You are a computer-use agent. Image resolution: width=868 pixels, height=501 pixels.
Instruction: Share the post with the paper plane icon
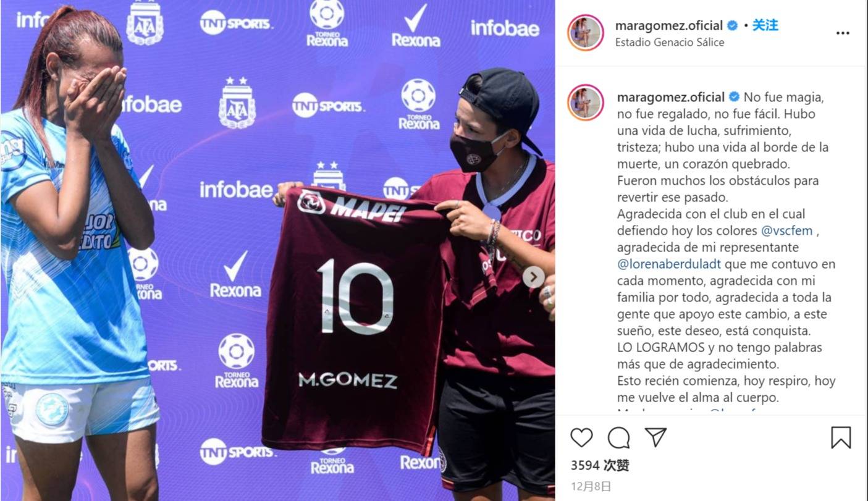point(655,437)
